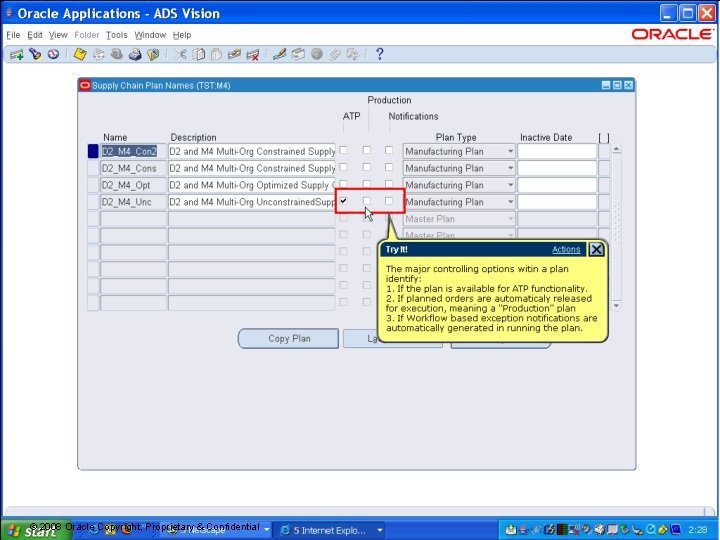
Task: Open the Help menu
Action: point(182,35)
